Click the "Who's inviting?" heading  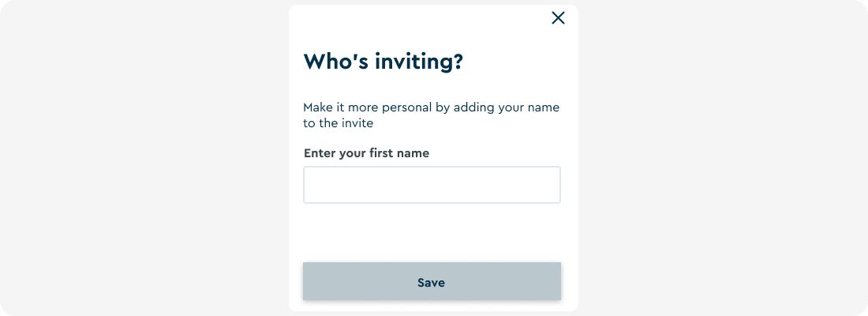(x=383, y=62)
